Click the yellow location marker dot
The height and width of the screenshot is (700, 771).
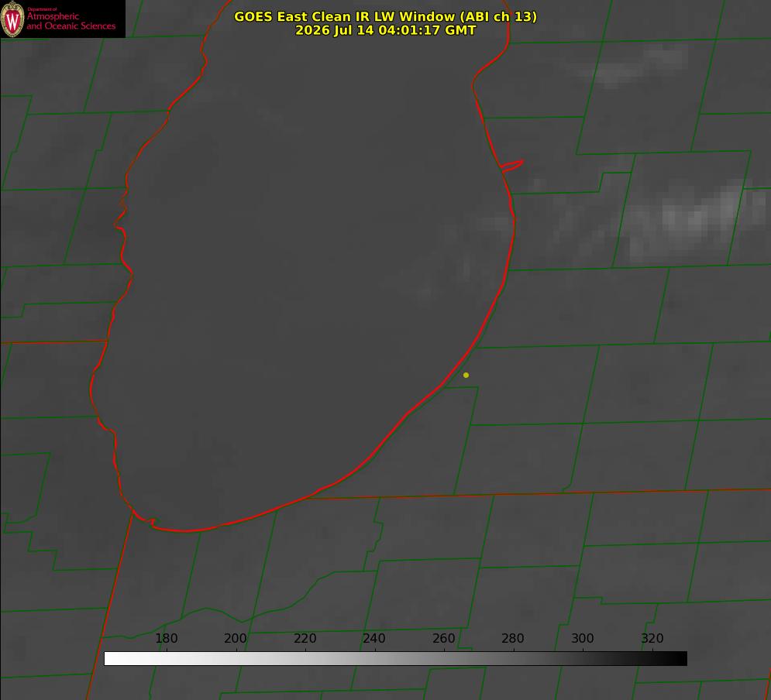coord(466,375)
